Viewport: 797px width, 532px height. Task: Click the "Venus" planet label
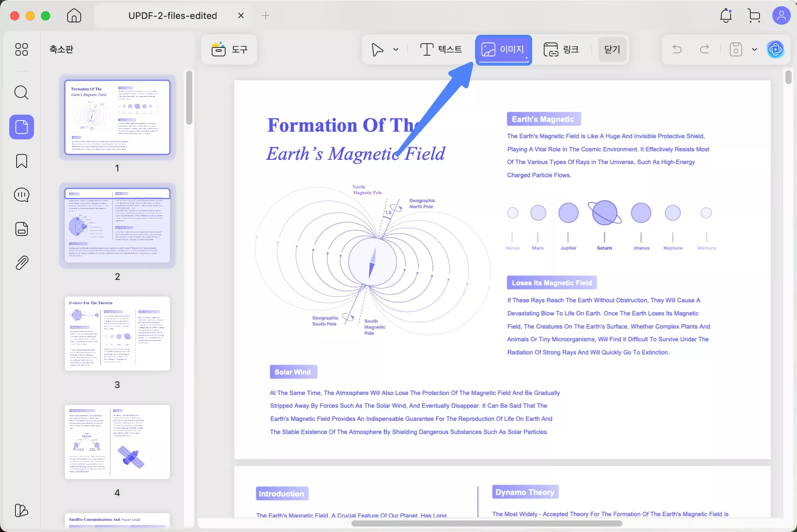(x=512, y=248)
